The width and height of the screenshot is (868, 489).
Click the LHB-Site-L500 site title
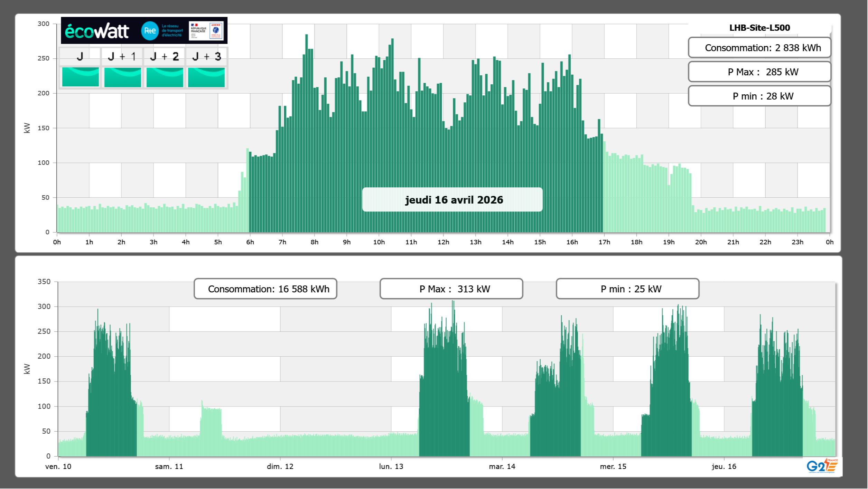point(759,28)
